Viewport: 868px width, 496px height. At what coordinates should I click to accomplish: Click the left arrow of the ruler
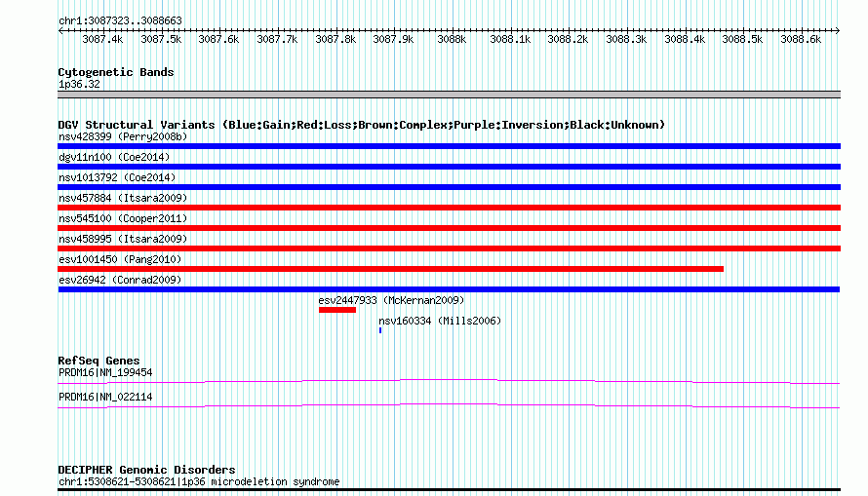pos(60,30)
